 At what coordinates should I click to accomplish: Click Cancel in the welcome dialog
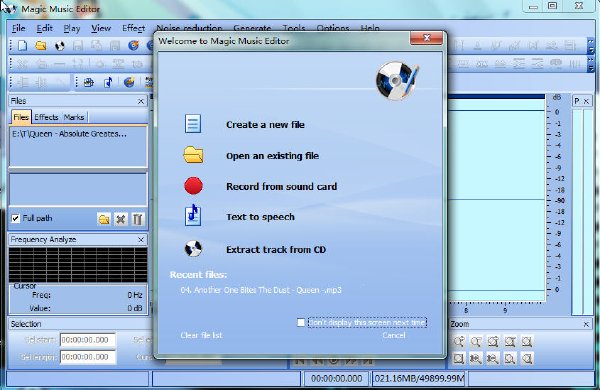click(x=394, y=335)
